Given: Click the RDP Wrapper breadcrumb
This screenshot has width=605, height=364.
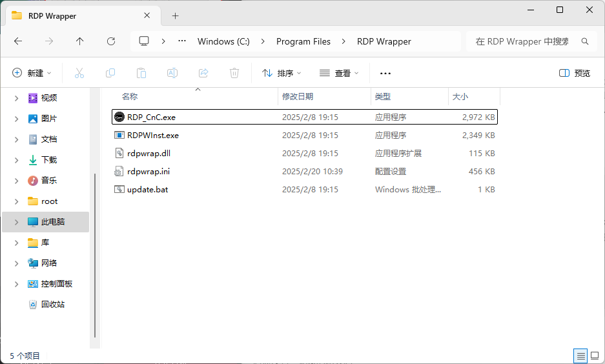Looking at the screenshot, I should (x=384, y=41).
